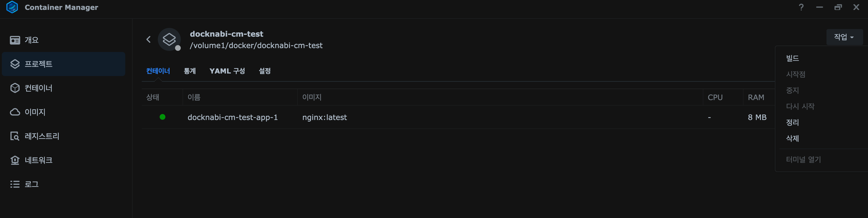
Task: Click the help question mark icon
Action: [801, 7]
